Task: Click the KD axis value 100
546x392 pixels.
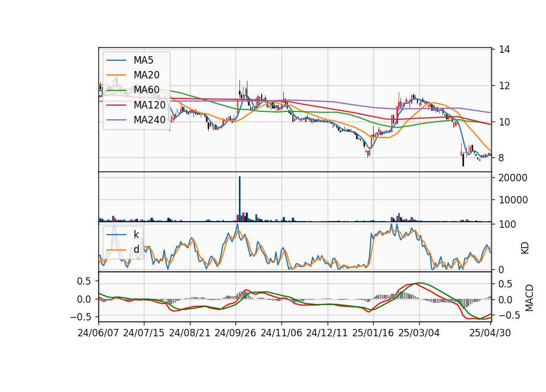Action: [507, 224]
